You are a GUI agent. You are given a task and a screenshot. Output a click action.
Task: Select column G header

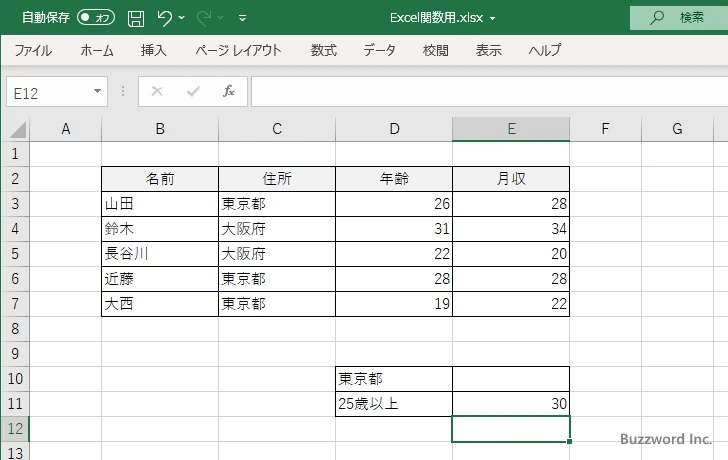coord(677,129)
